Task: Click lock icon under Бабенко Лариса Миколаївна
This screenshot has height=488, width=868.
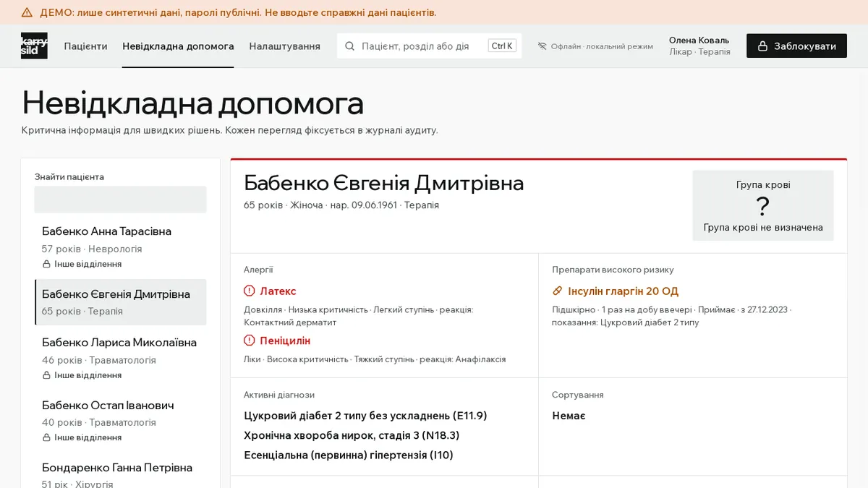Action: [x=46, y=375]
